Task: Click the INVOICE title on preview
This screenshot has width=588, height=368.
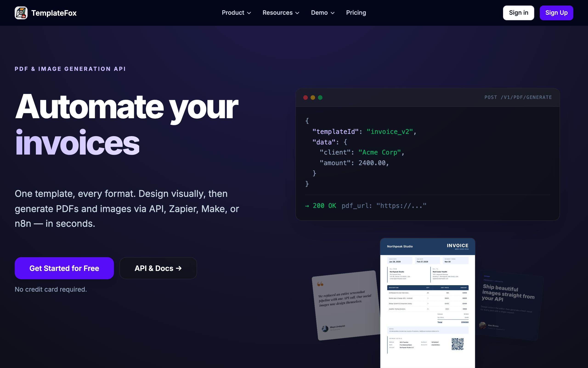Action: click(x=458, y=246)
